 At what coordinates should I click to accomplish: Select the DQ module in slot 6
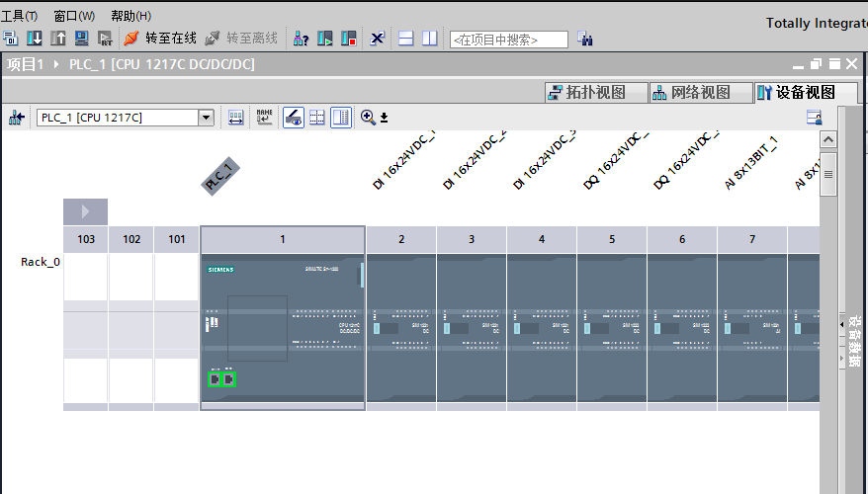682,328
